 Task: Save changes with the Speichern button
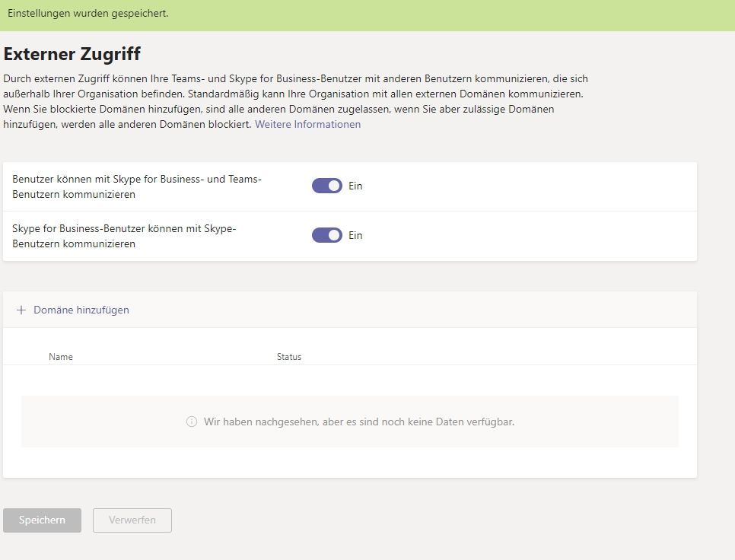[42, 520]
